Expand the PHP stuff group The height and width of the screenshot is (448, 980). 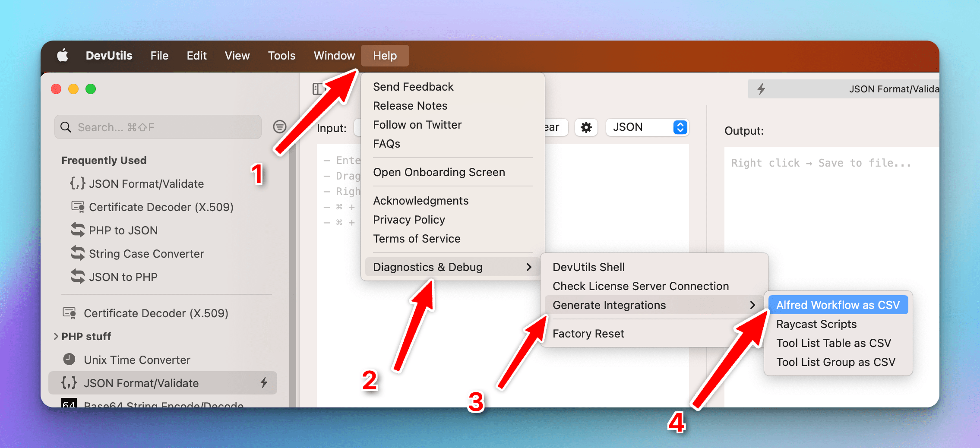click(56, 336)
